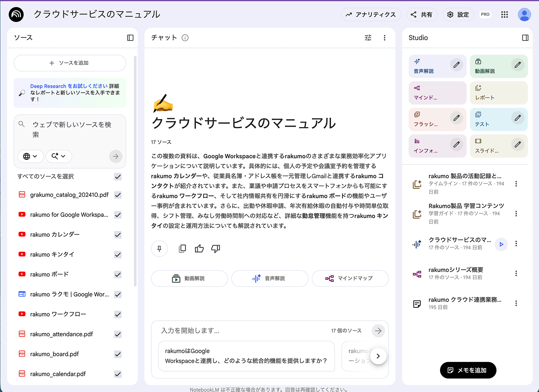Viewport: 539px width, 392px height.
Task: Open options menu for rakumoシリーズ概要
Action: pyautogui.click(x=516, y=273)
